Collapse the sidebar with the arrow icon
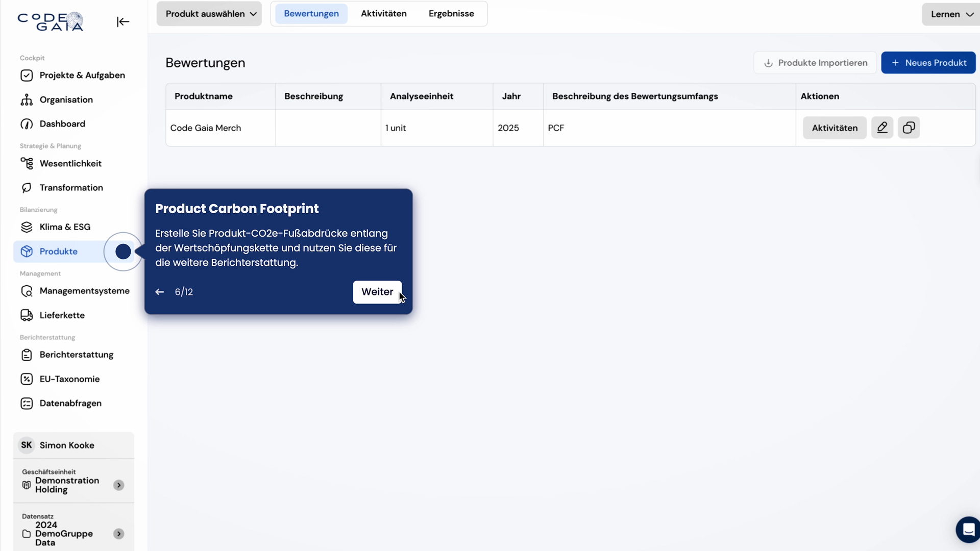 123,21
